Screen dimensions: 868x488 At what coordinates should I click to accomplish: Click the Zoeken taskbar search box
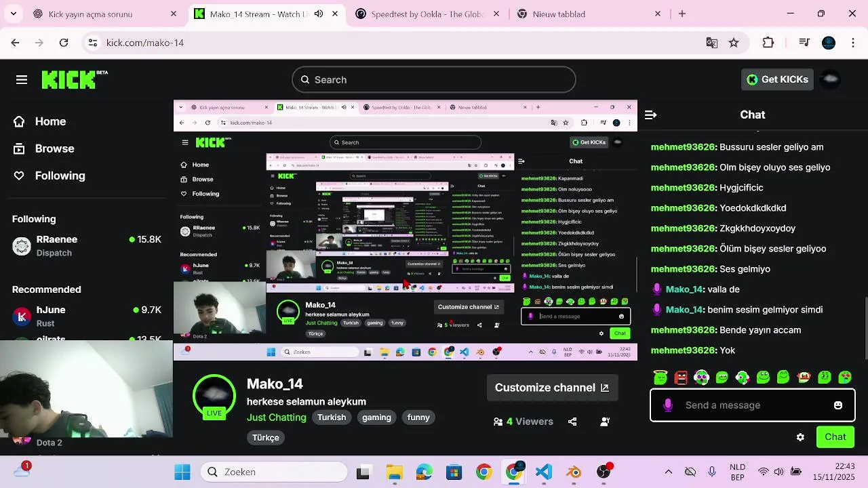[x=274, y=472]
